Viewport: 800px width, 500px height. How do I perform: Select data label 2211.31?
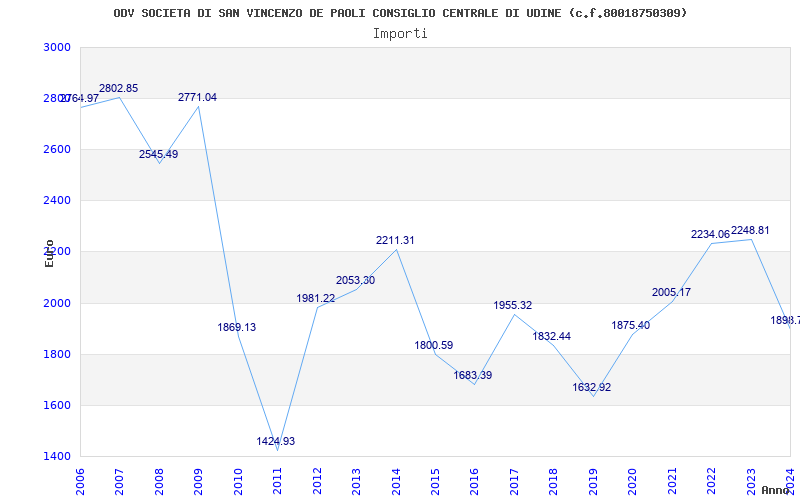pyautogui.click(x=395, y=240)
